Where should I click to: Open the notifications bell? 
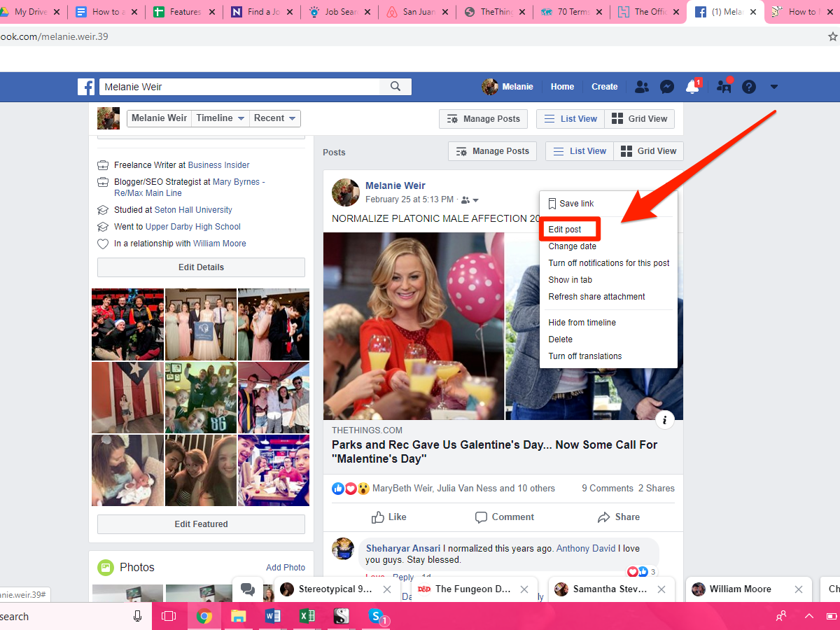(x=692, y=86)
